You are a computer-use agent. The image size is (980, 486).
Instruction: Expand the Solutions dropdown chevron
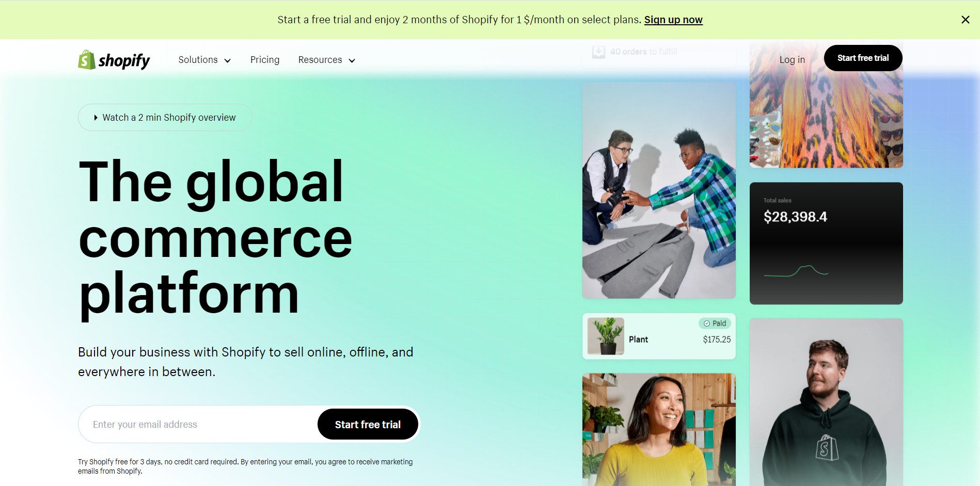tap(227, 60)
